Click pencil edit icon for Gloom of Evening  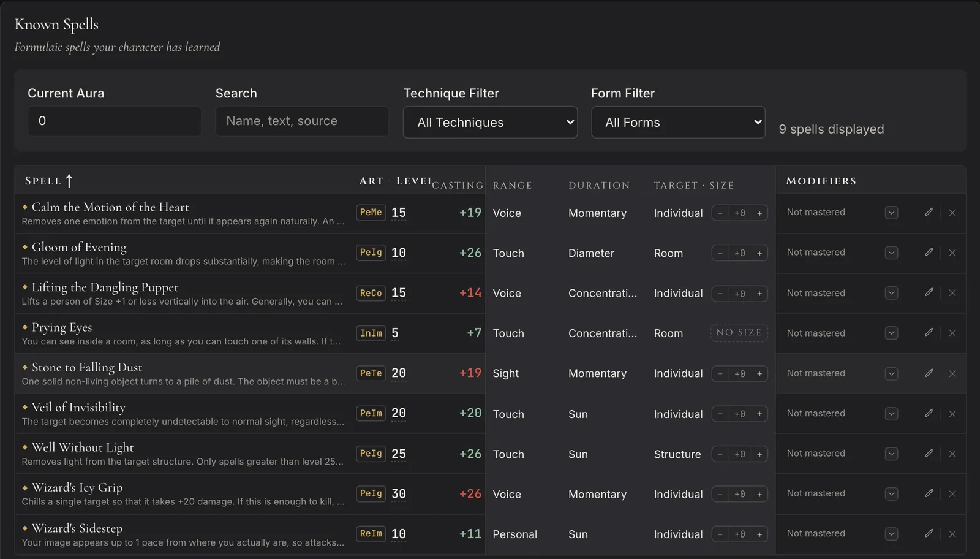(x=929, y=252)
